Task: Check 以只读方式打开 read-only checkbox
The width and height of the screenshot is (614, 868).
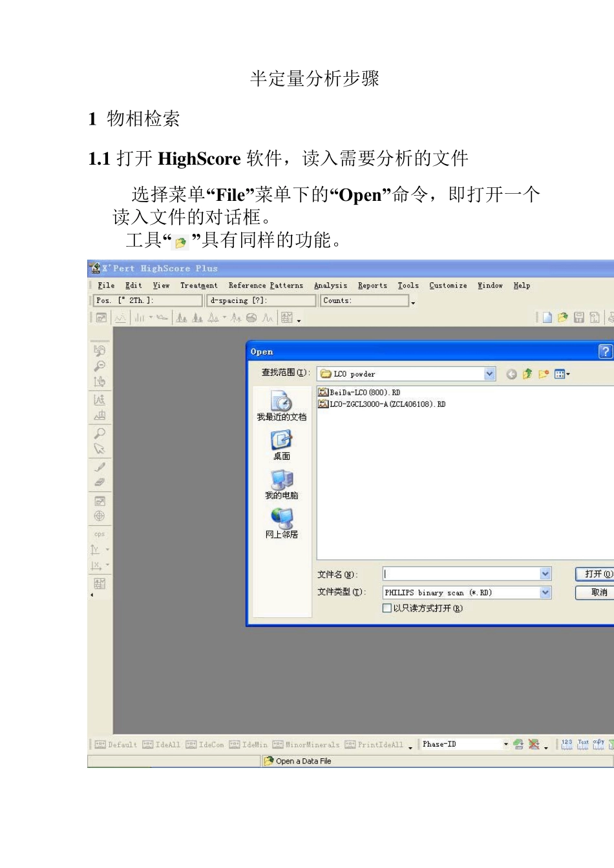Action: pos(387,608)
